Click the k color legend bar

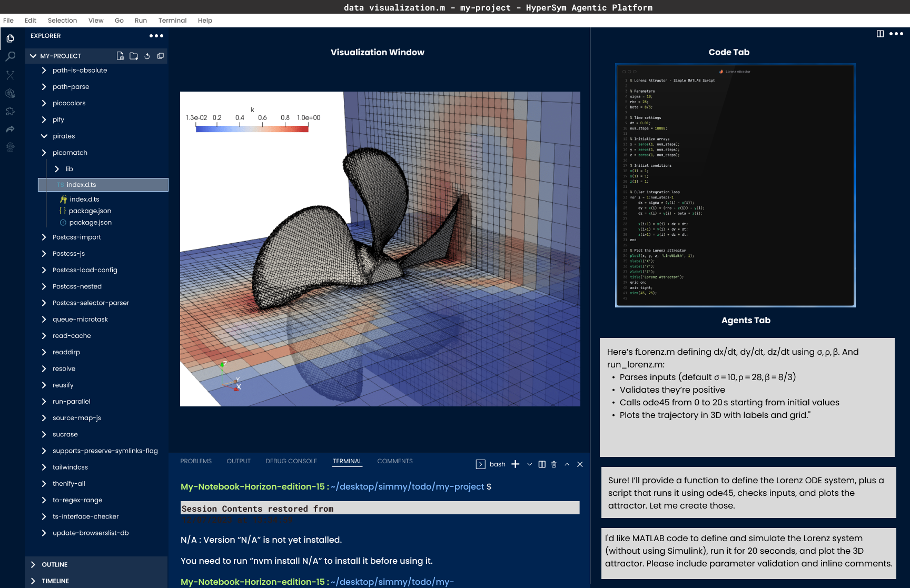point(252,128)
